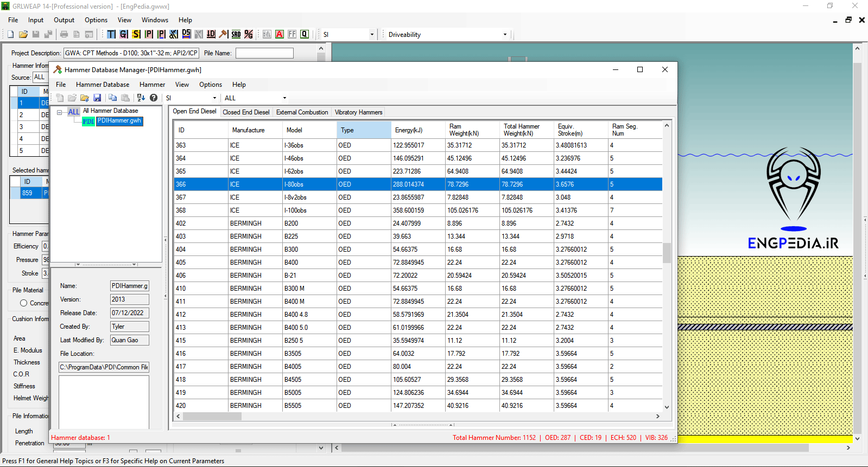The width and height of the screenshot is (868, 467).
Task: Click the scroll right arrow of hammer table
Action: (657, 417)
